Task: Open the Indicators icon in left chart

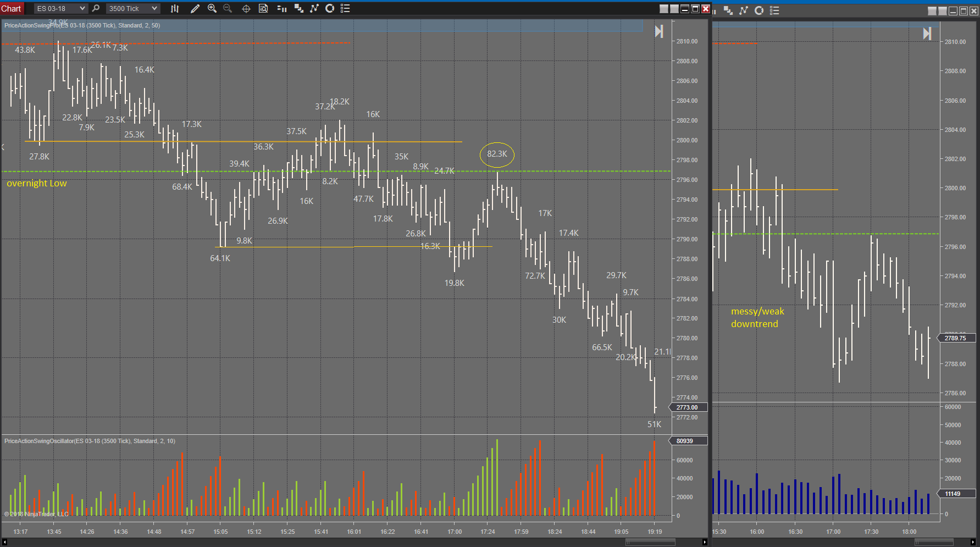Action: [x=299, y=8]
